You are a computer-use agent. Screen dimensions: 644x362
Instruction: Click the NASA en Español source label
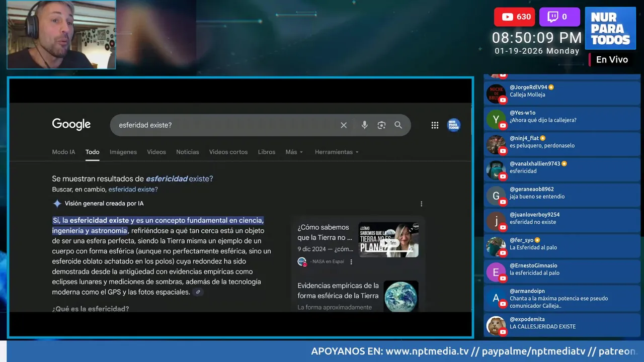click(328, 261)
